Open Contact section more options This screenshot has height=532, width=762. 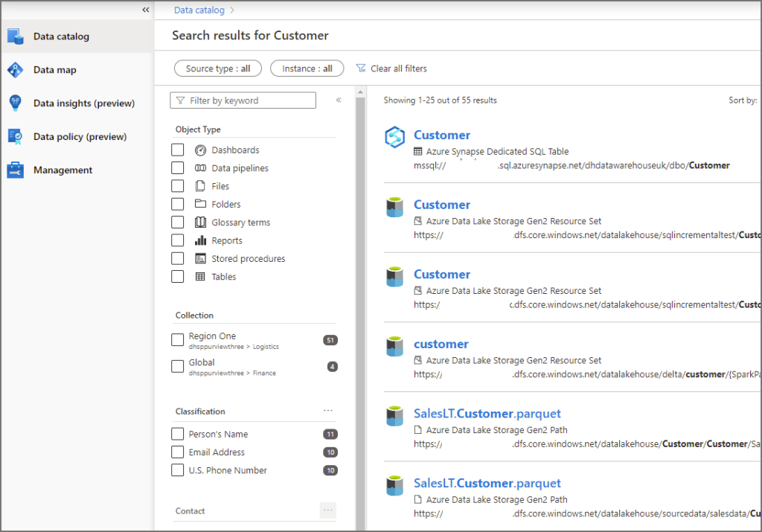pos(328,510)
